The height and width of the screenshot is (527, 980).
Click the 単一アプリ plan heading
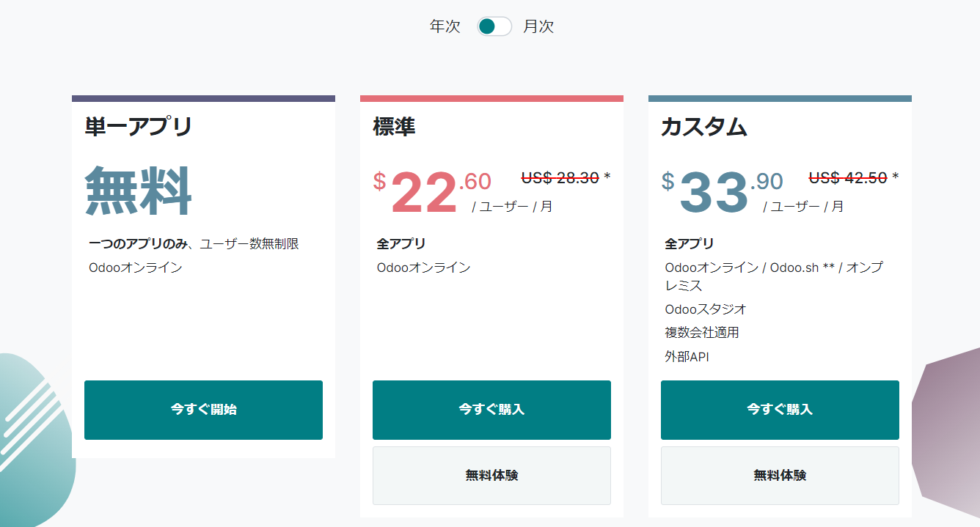(x=139, y=126)
